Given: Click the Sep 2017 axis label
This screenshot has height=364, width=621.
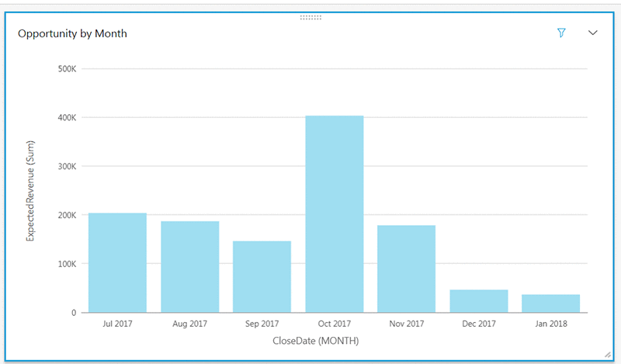Looking at the screenshot, I should point(262,324).
